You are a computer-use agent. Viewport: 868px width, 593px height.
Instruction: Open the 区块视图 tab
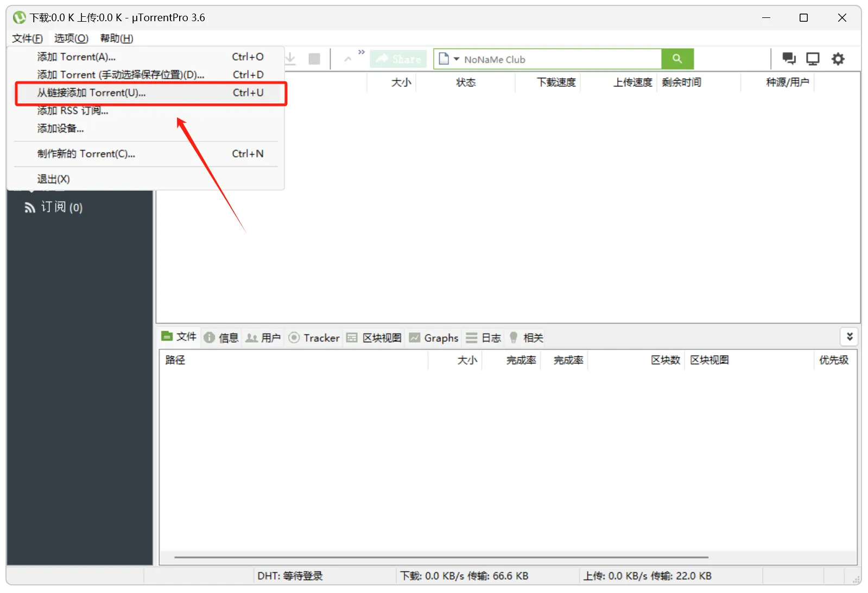pyautogui.click(x=374, y=338)
